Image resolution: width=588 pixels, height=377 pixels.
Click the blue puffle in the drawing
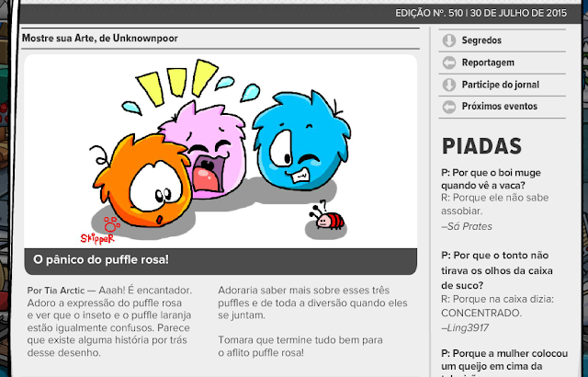click(x=302, y=141)
